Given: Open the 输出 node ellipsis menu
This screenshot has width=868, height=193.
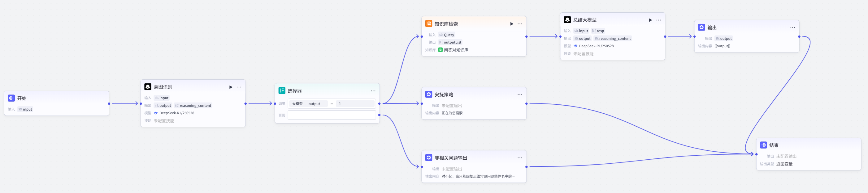Looking at the screenshot, I should pyautogui.click(x=792, y=27).
